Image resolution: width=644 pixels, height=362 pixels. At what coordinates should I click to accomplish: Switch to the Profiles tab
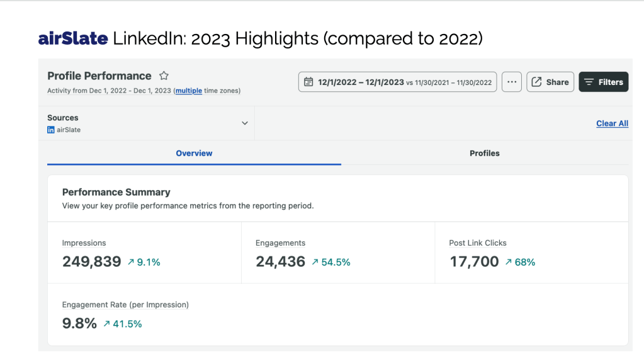[484, 153]
